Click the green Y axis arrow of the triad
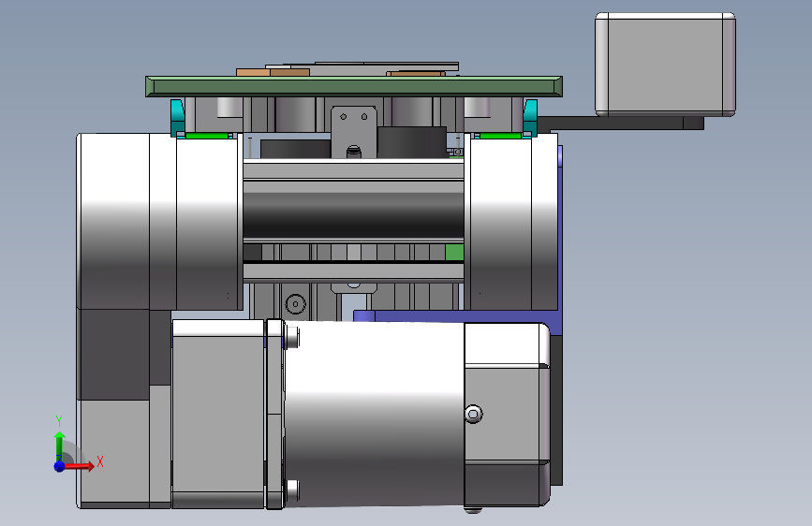The height and width of the screenshot is (526, 812). click(x=60, y=446)
